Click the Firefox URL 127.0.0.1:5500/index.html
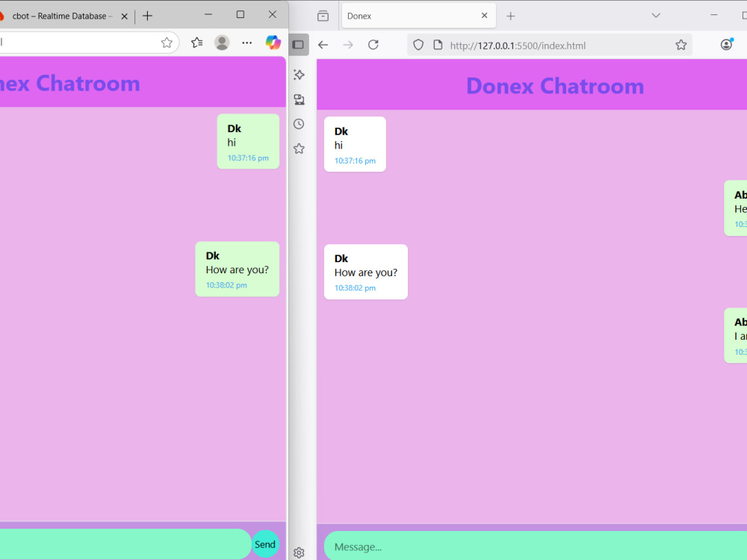The image size is (747, 560). point(518,46)
